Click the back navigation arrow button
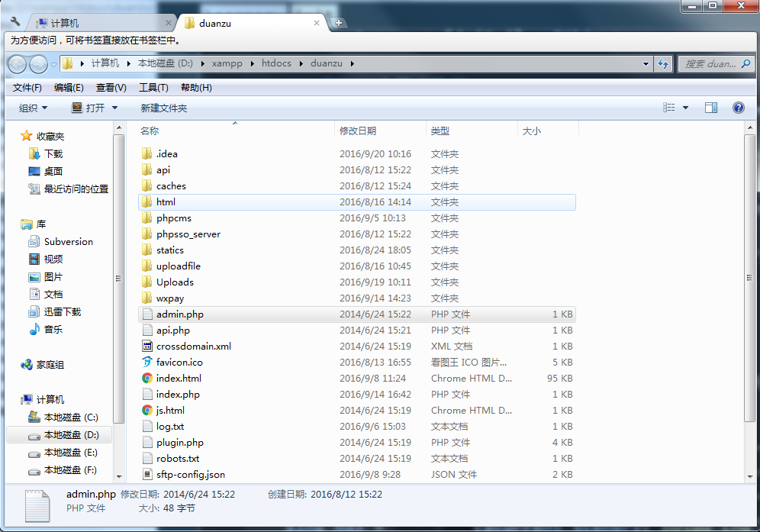760x532 pixels. [18, 64]
